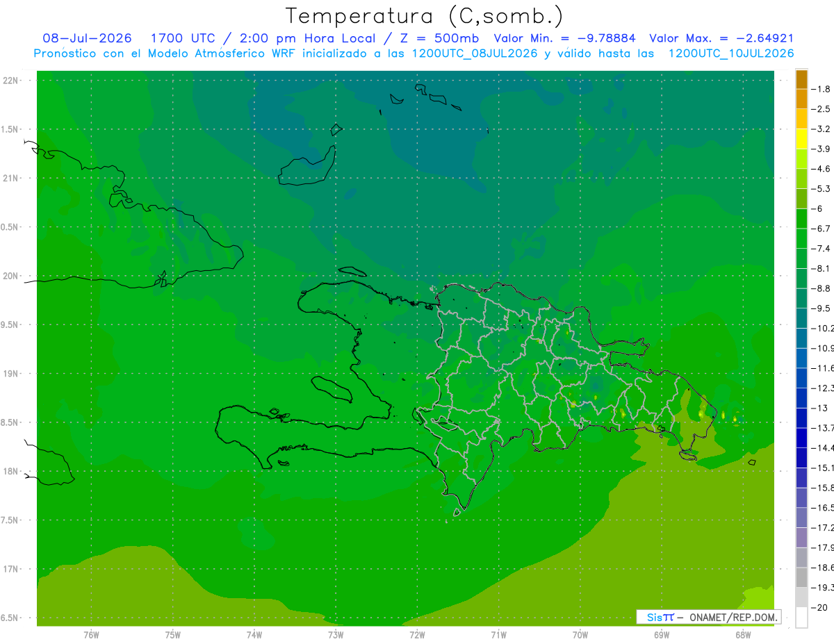The width and height of the screenshot is (834, 644).
Task: Click the "21N" latitude label
Action: tap(11, 179)
